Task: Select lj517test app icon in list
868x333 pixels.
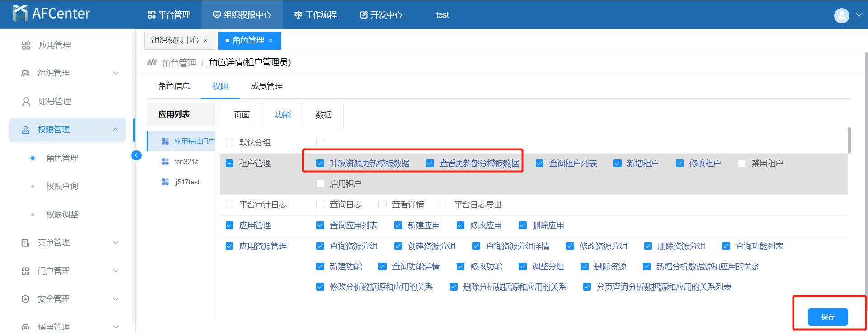Action: click(x=165, y=182)
